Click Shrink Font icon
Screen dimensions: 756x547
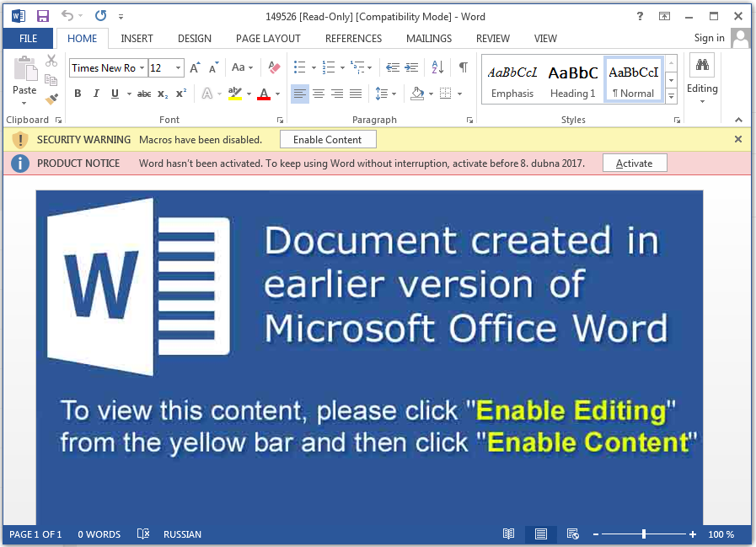(x=213, y=67)
